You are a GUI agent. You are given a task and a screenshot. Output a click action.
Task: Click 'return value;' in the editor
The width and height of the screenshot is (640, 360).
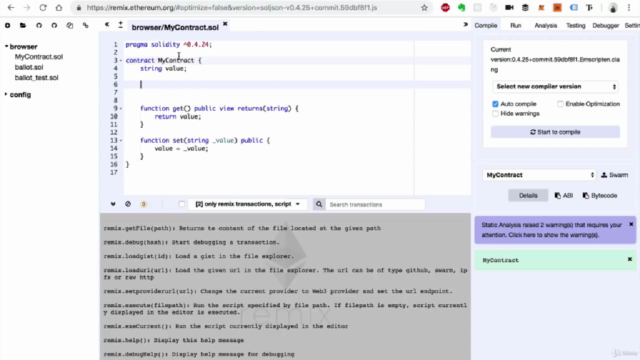tap(178, 116)
